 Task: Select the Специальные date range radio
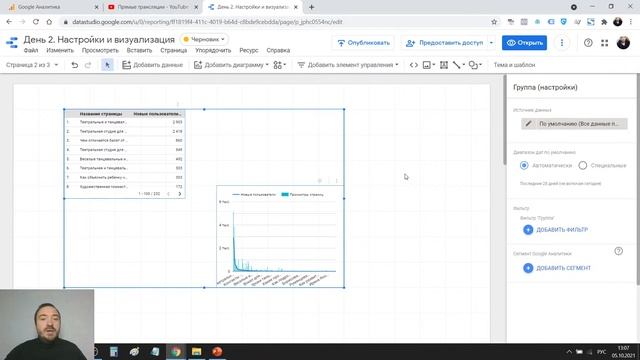(582, 165)
